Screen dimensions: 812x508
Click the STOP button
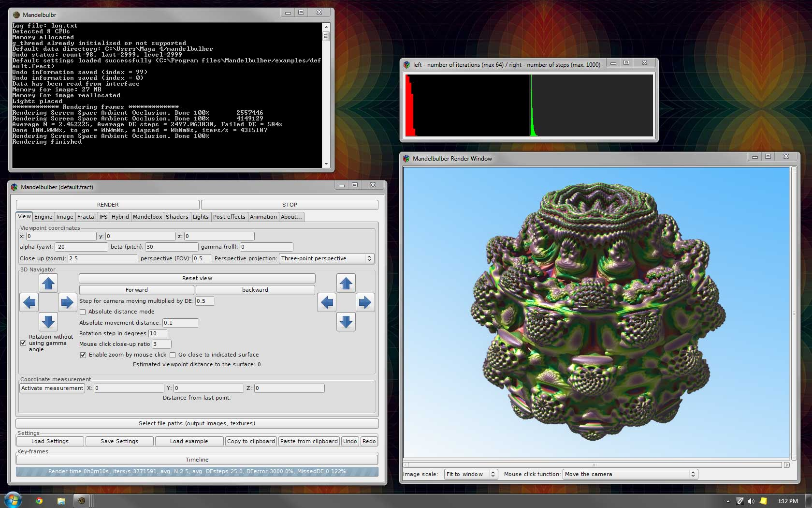pos(290,205)
